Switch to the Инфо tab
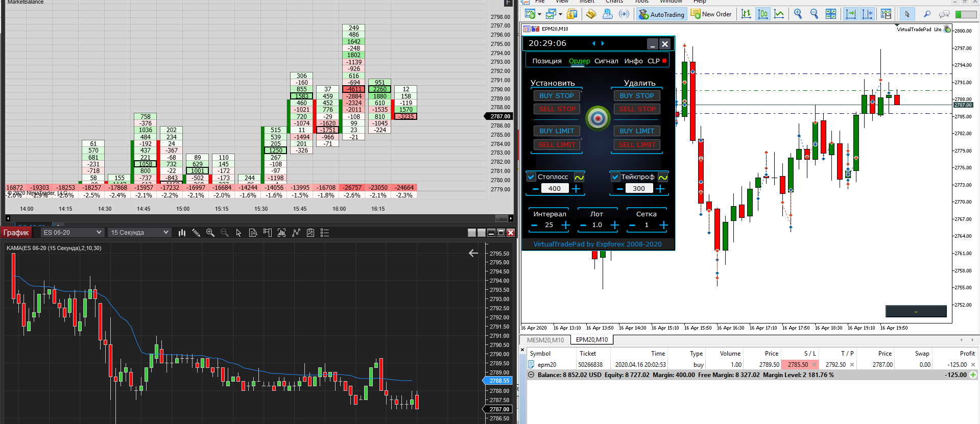Screen dimensions: 980x424 click(x=633, y=61)
